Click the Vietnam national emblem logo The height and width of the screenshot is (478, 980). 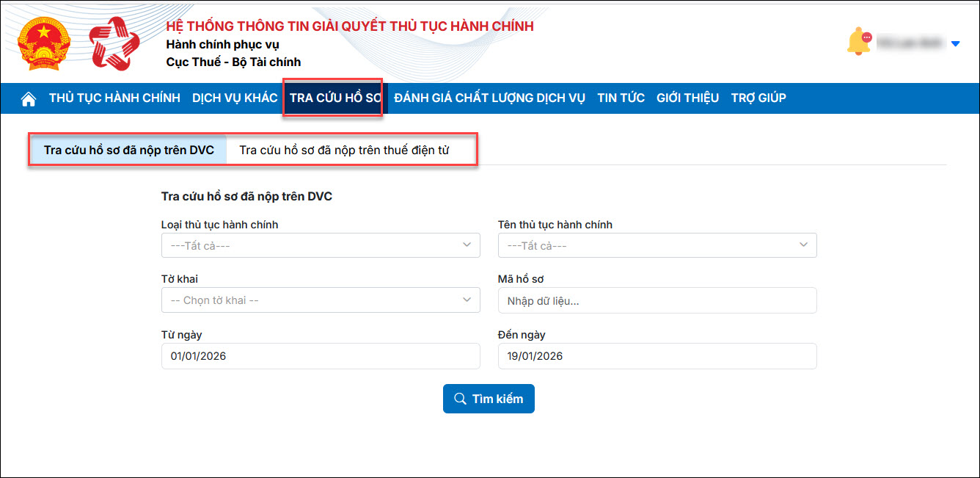pyautogui.click(x=43, y=44)
